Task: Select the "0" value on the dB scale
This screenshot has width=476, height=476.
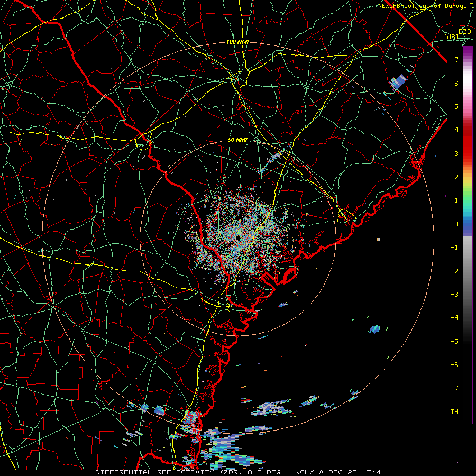Action: tap(456, 224)
